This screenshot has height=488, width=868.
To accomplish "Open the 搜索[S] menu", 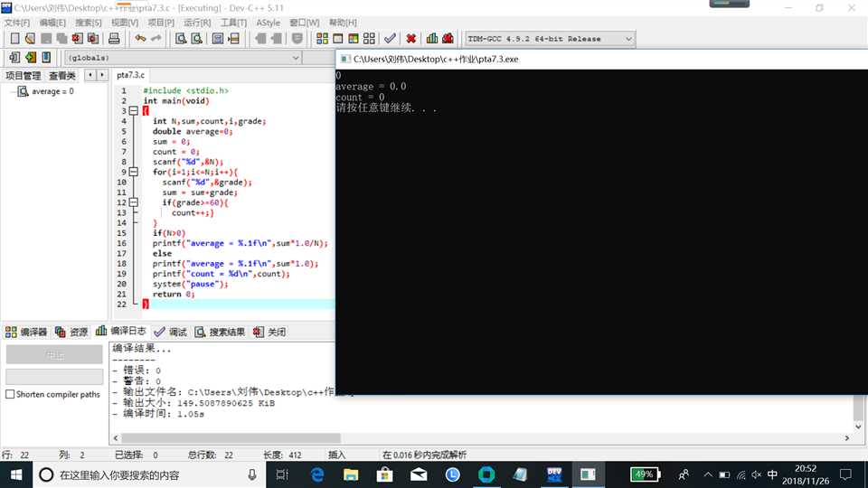I will (x=89, y=23).
